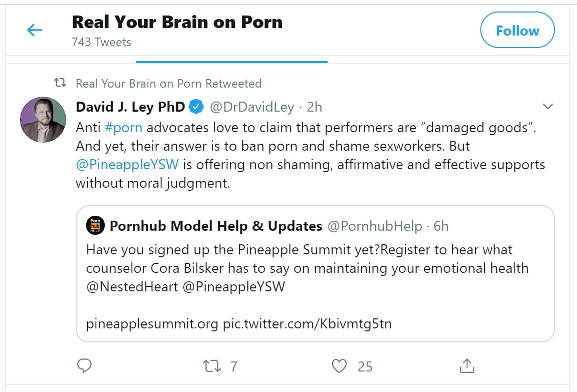Click the Real Your Brain on Porn Retweeted label
Viewport: 577px width, 392px height.
pyautogui.click(x=168, y=83)
